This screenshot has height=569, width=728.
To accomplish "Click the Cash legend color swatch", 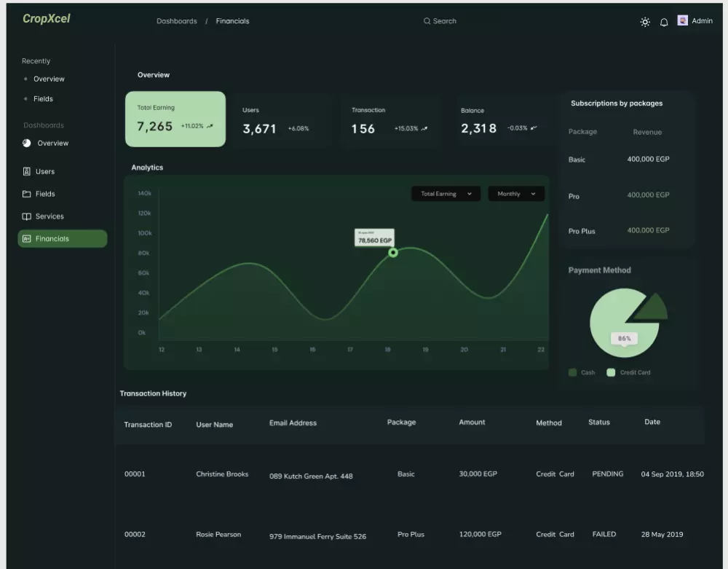I will pyautogui.click(x=572, y=372).
